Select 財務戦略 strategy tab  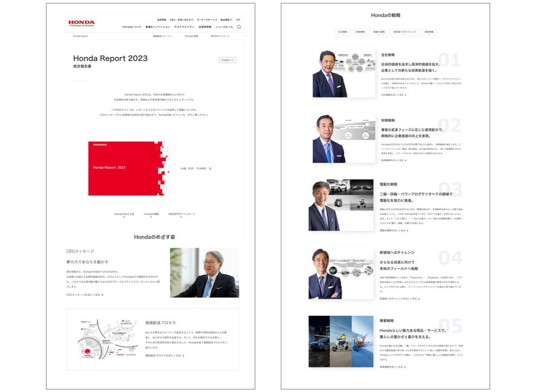tap(361, 32)
